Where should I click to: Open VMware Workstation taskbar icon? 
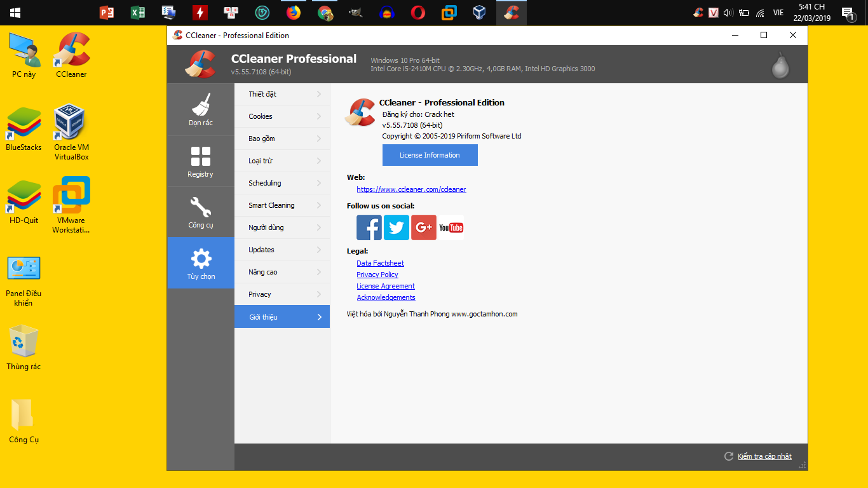point(449,13)
